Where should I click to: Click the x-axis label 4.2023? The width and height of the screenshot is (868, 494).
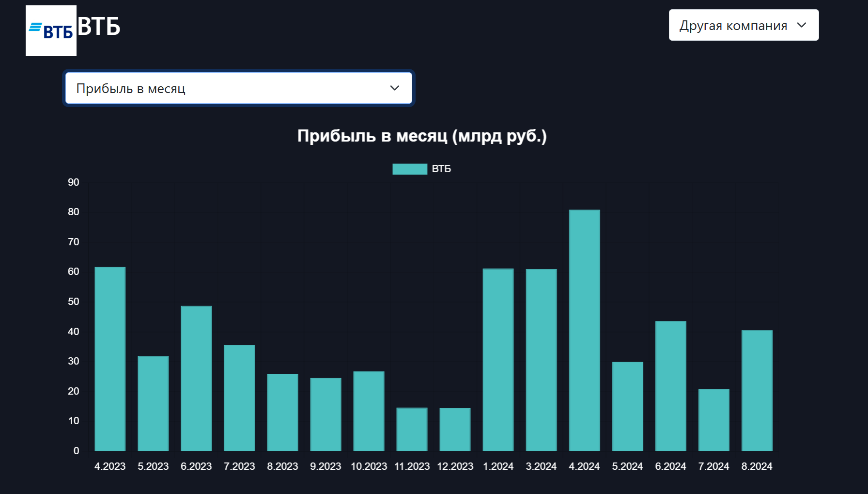coord(110,466)
